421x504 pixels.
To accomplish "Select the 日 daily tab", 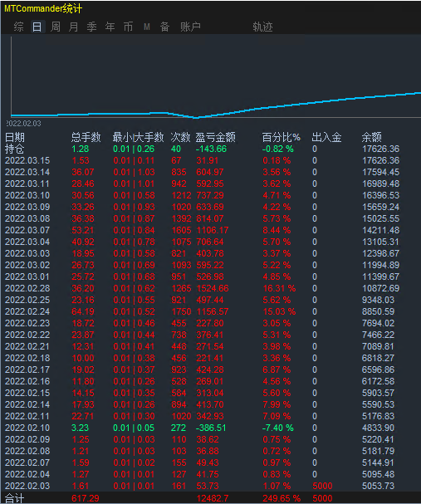I will point(37,27).
